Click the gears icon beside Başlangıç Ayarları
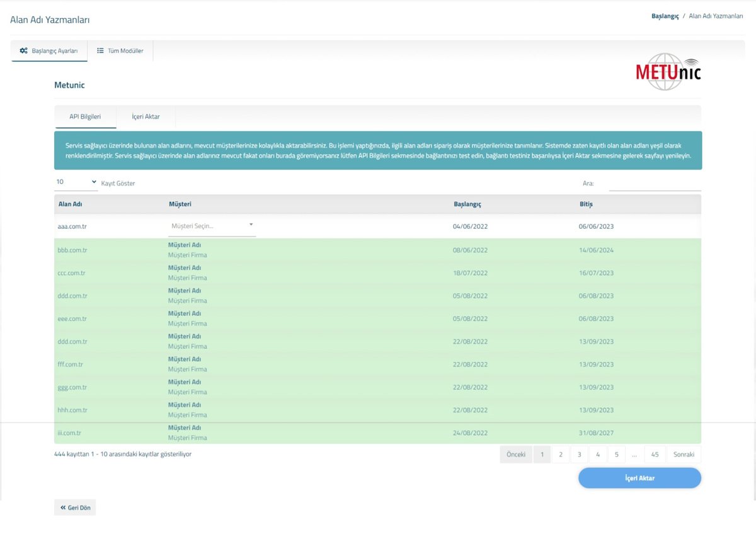Image resolution: width=756 pixels, height=536 pixels. [x=23, y=50]
